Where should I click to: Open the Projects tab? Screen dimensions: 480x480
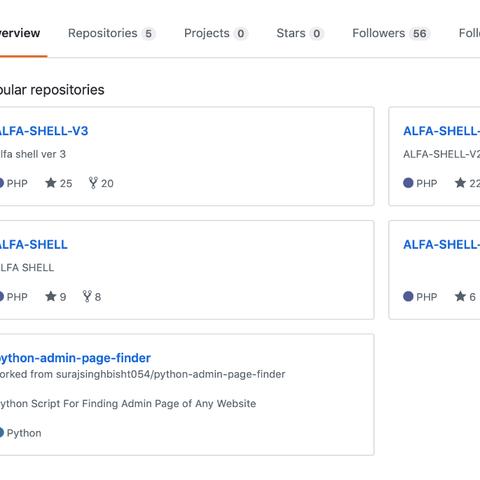[x=215, y=33]
